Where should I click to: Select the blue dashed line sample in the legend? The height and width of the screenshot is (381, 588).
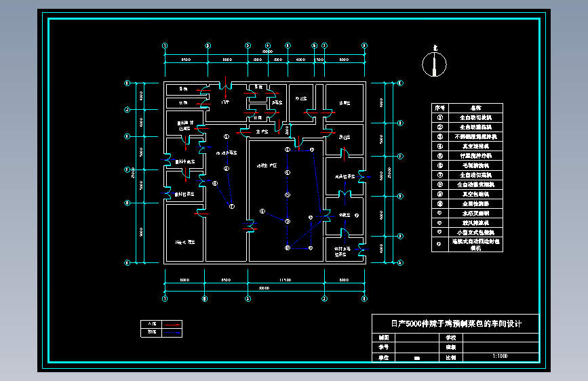(172, 333)
